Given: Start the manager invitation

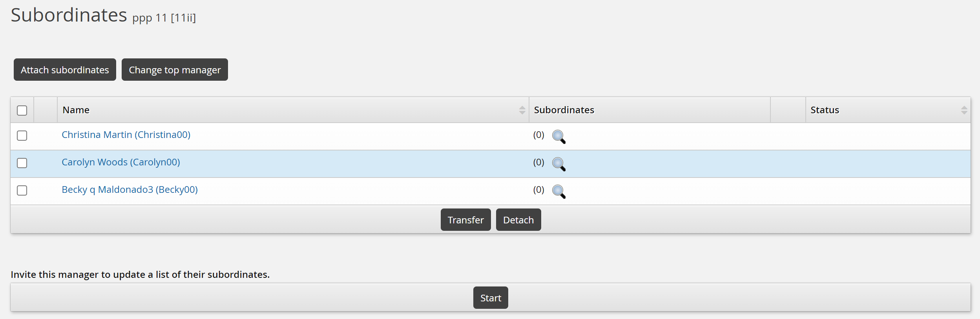Looking at the screenshot, I should [x=490, y=298].
